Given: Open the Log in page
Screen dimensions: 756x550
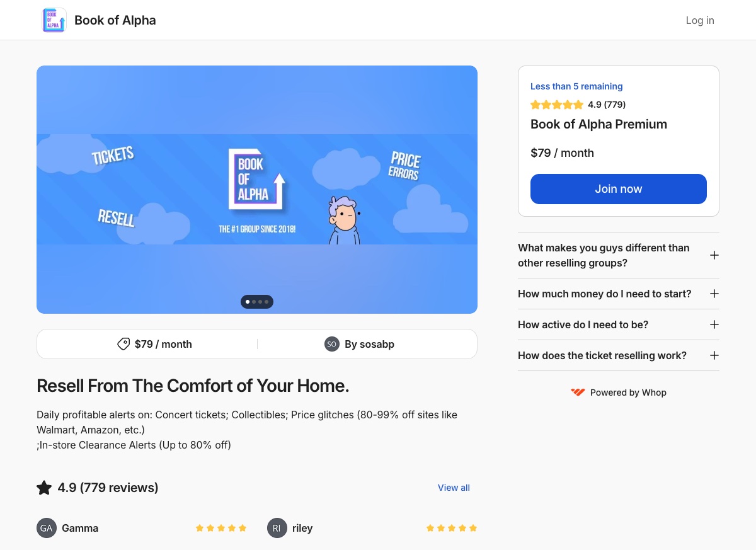Looking at the screenshot, I should coord(700,20).
